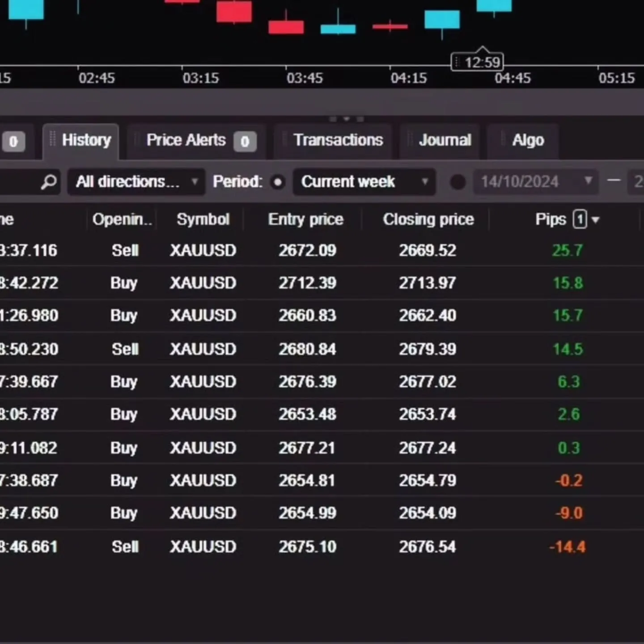Expand the Current week period dropdown
Screen dimensions: 644x644
[x=364, y=182]
